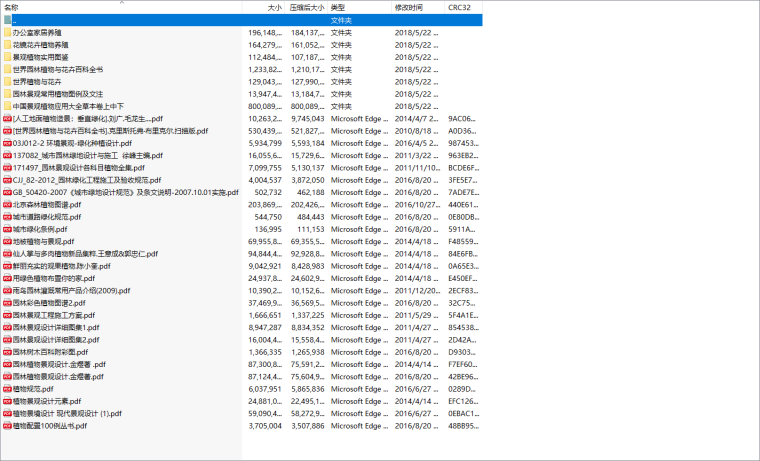
Task: Click the parent folder ".." icon
Action: coord(7,20)
